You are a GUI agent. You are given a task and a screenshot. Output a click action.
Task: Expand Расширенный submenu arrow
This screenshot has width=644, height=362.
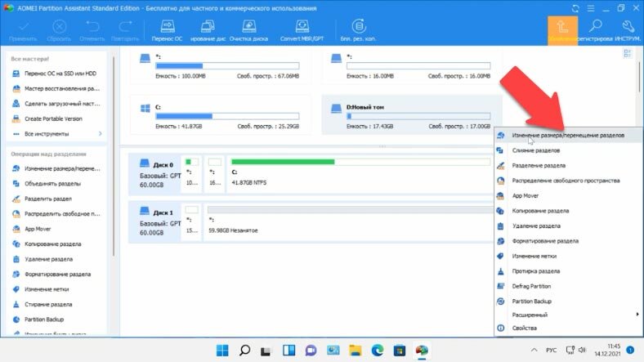click(637, 315)
